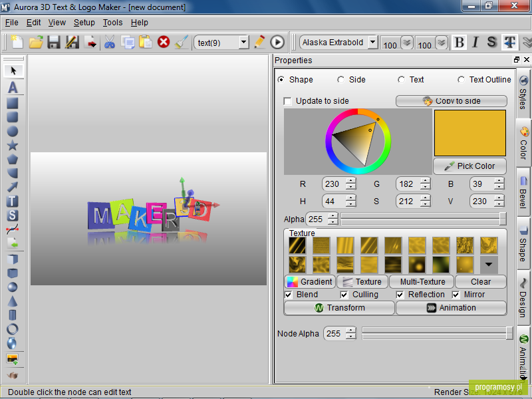Open the Setup menu

coord(84,23)
